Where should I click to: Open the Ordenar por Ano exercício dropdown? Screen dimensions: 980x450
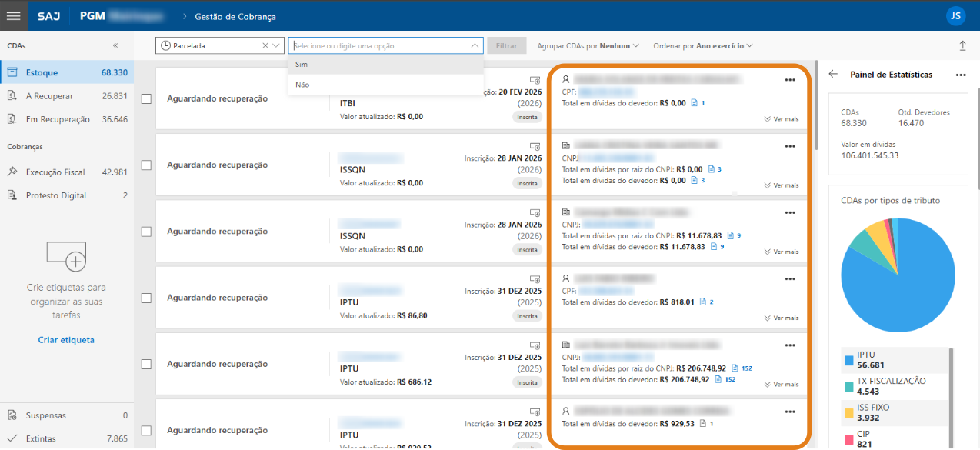click(702, 46)
